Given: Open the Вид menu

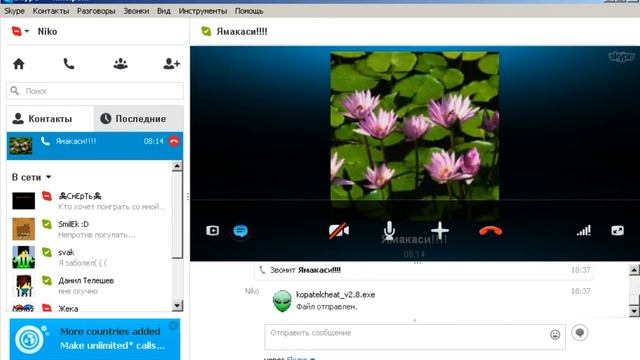Looking at the screenshot, I should 164,11.
